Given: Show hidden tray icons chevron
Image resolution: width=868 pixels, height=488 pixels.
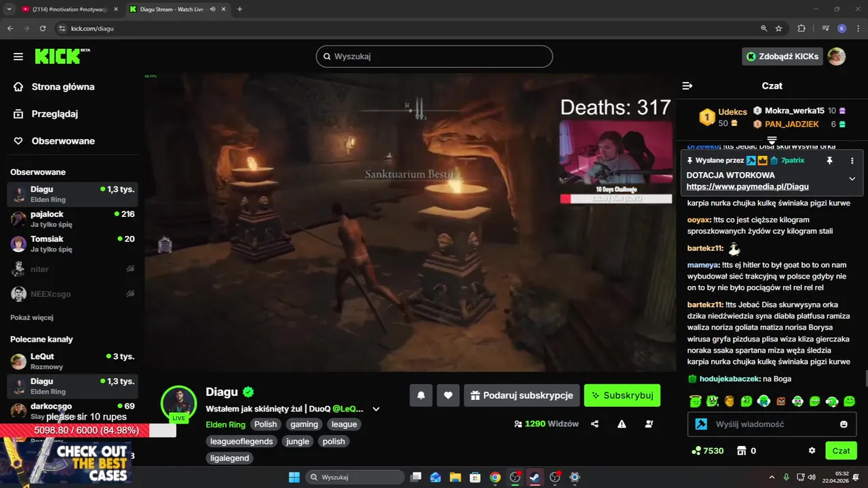Looking at the screenshot, I should click(772, 477).
